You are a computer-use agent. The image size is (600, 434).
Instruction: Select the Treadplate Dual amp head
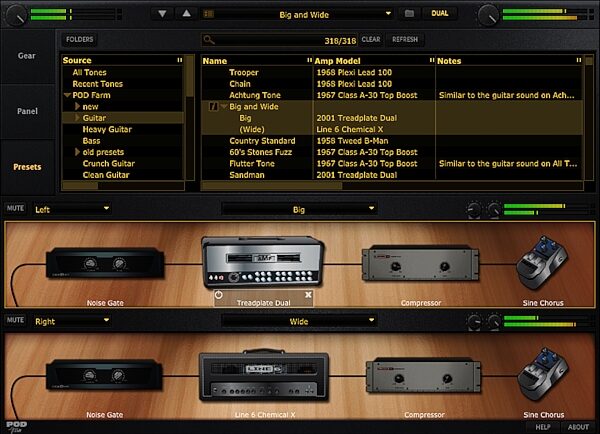point(263,262)
